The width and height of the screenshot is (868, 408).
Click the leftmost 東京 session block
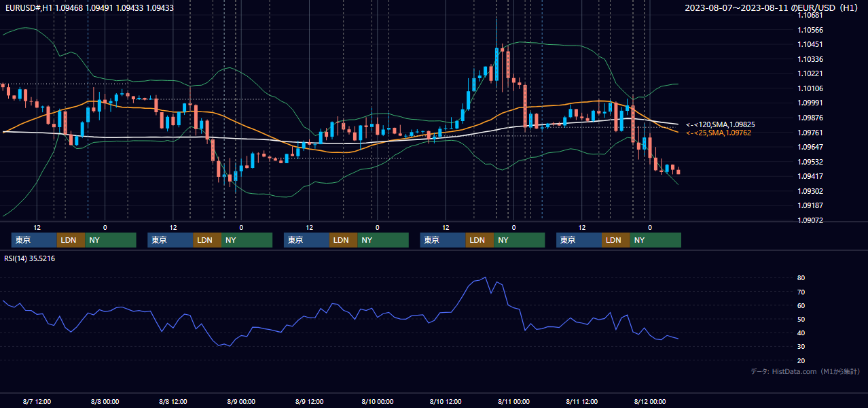click(34, 240)
